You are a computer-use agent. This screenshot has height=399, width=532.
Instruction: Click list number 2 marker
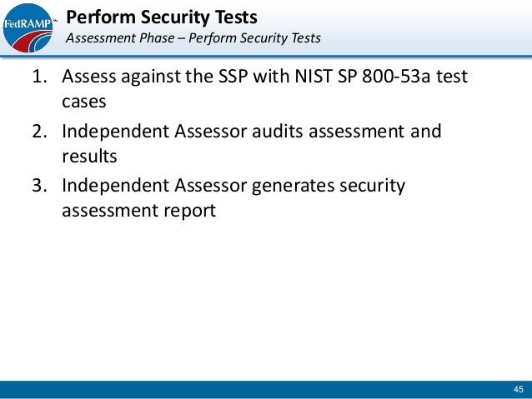click(39, 131)
